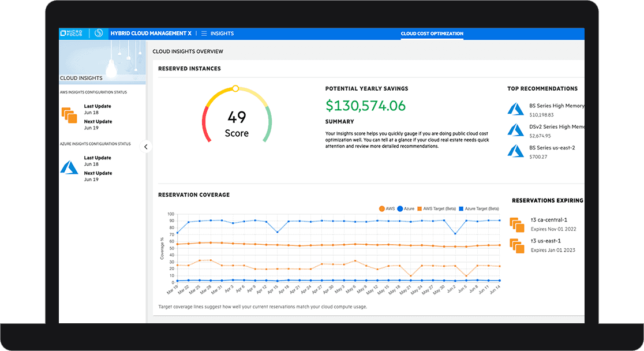Click the score gauge indicator knob
The image size is (644, 351).
[235, 88]
